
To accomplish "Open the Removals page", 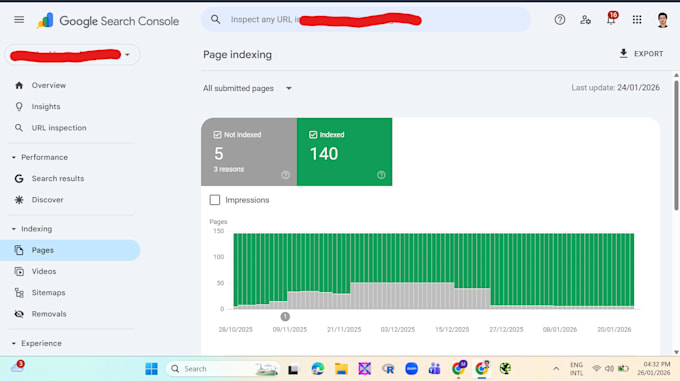I will (x=70, y=314).
